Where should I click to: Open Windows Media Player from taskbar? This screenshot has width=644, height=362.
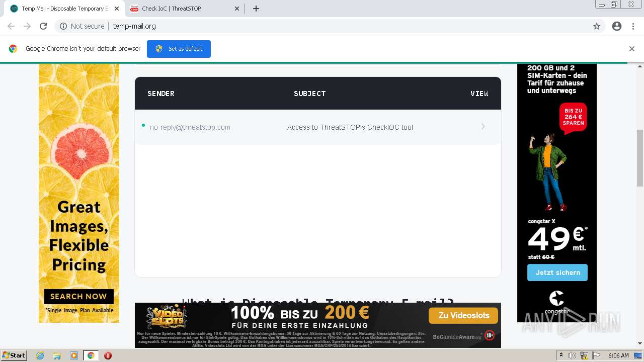[x=74, y=355]
